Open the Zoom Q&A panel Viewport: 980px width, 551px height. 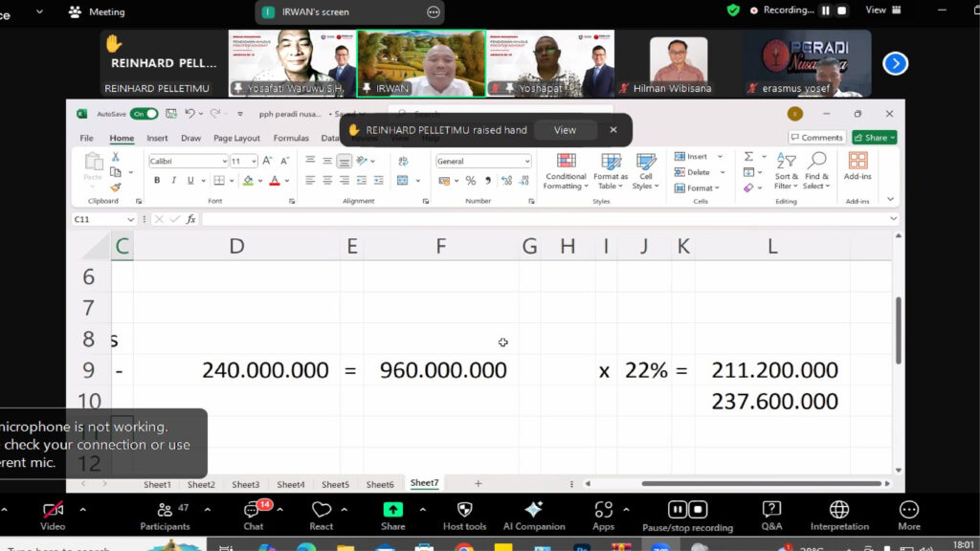[x=772, y=516]
